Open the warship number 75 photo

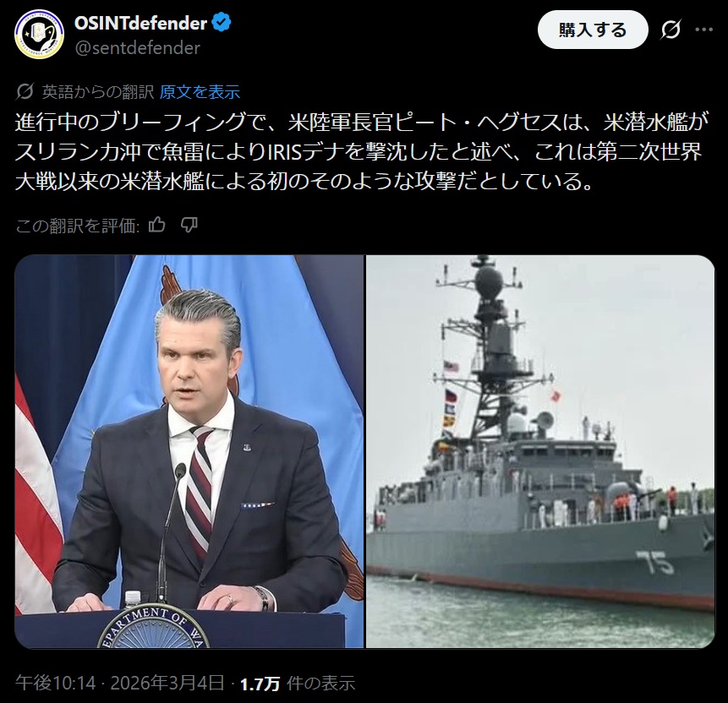coord(540,451)
